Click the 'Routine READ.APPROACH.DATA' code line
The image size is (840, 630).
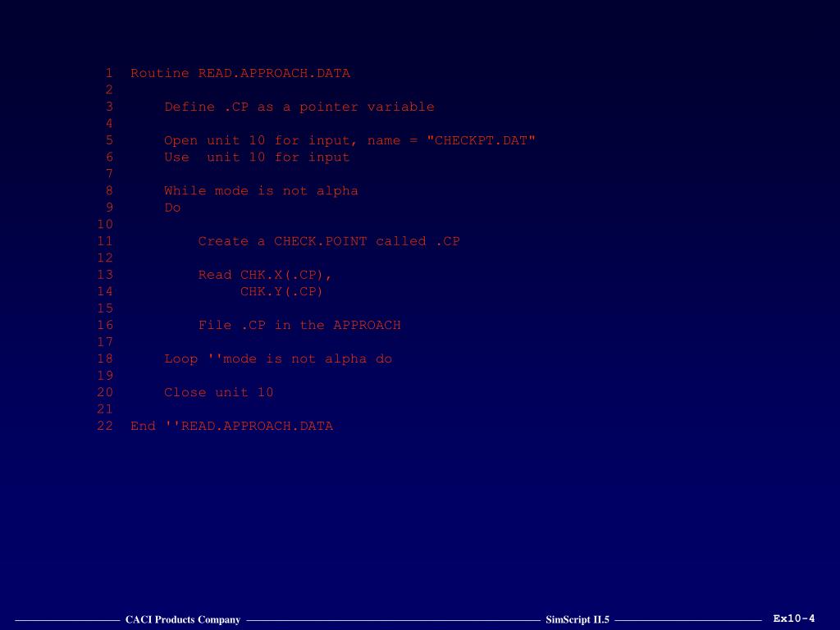[x=240, y=73]
